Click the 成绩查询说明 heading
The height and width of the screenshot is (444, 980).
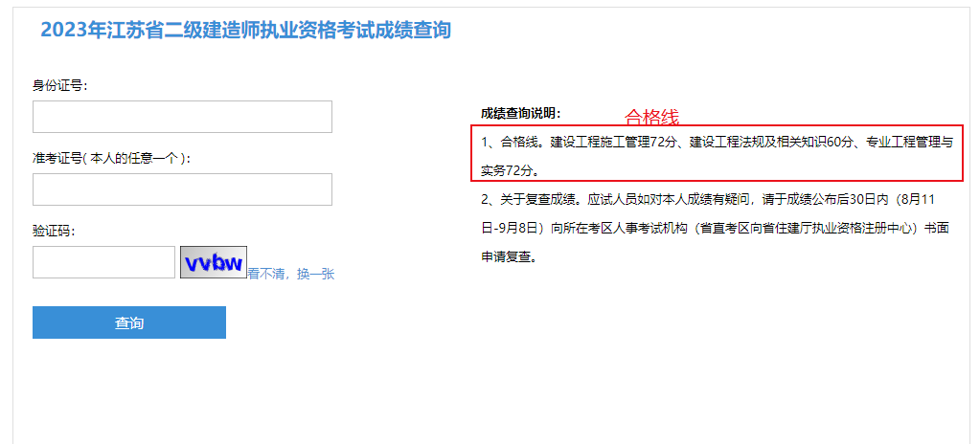520,113
